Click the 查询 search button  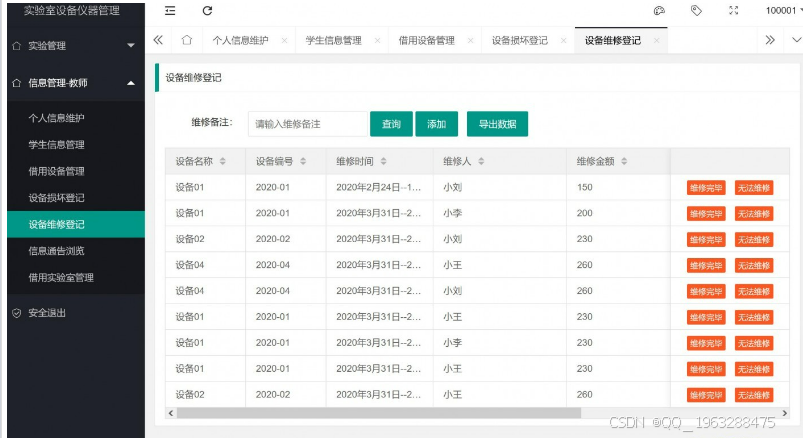391,124
